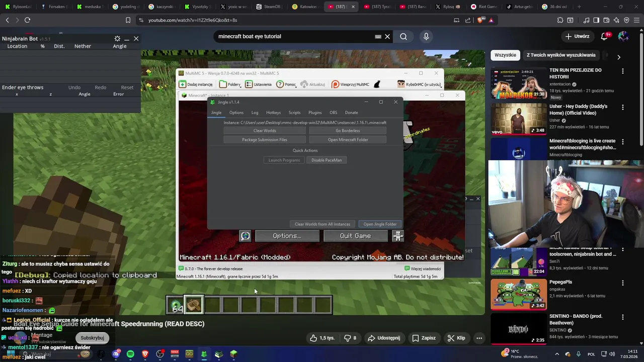Show next filter chips with right chevron
Image resolution: width=644 pixels, height=362 pixels.
tap(619, 57)
